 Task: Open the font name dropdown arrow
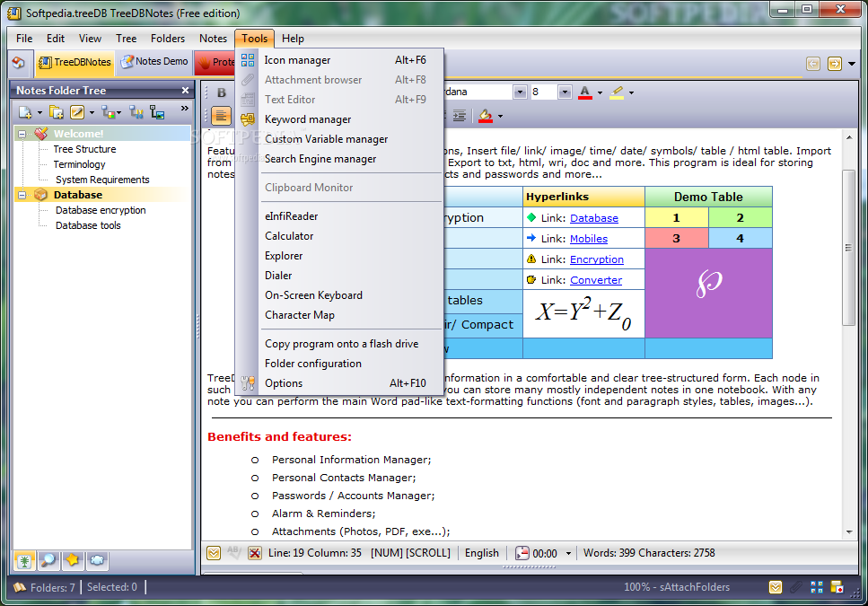pyautogui.click(x=519, y=92)
